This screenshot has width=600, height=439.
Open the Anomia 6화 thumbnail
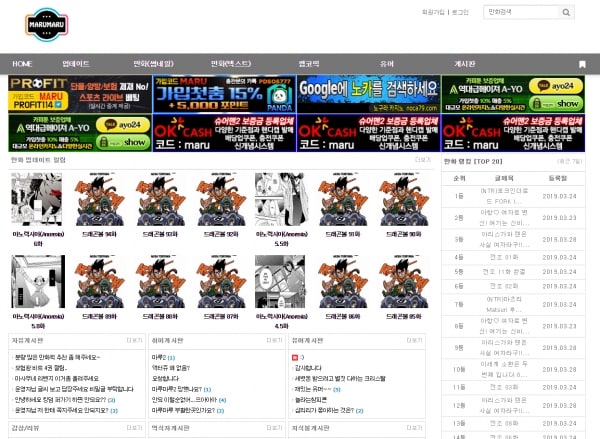coord(37,199)
